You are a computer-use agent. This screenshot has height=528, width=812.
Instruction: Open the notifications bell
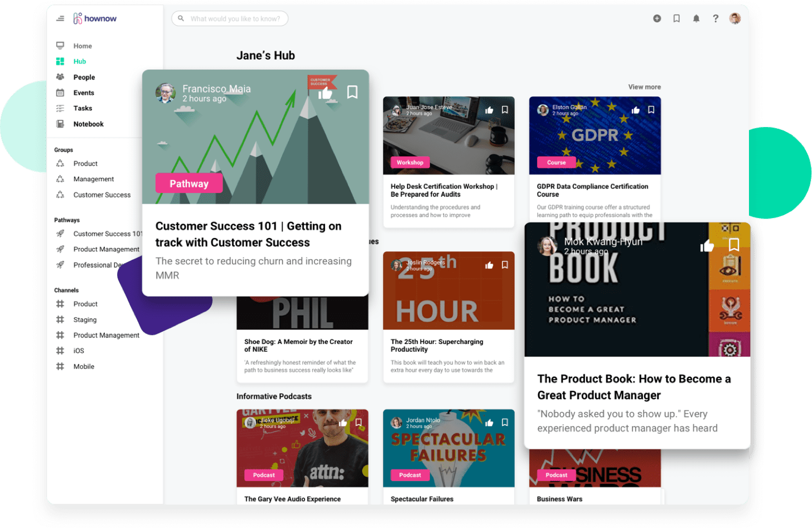point(696,18)
